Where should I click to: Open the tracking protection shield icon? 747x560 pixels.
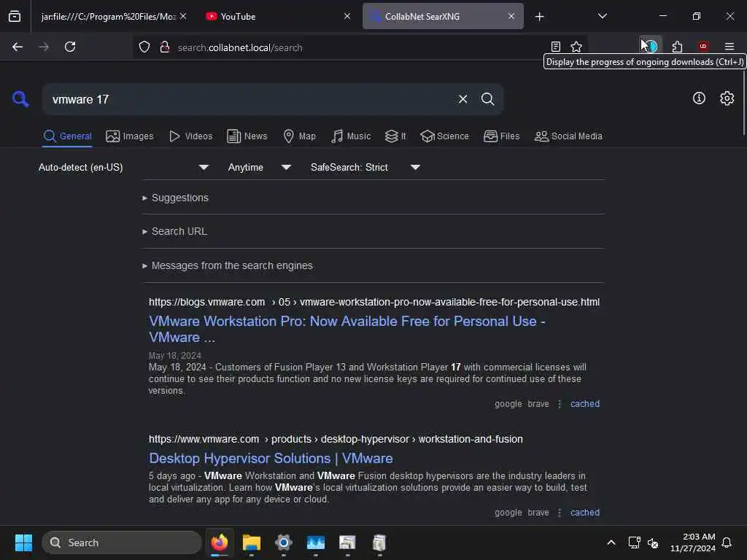[144, 47]
